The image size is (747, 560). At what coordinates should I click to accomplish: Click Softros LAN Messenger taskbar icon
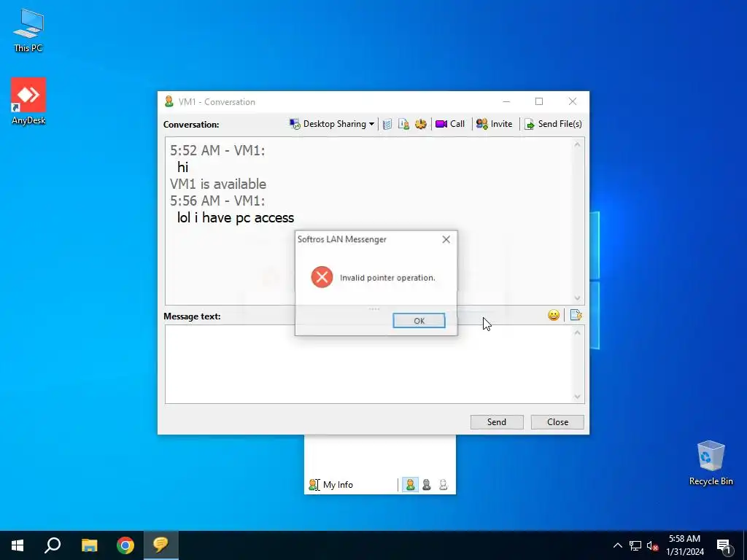160,545
